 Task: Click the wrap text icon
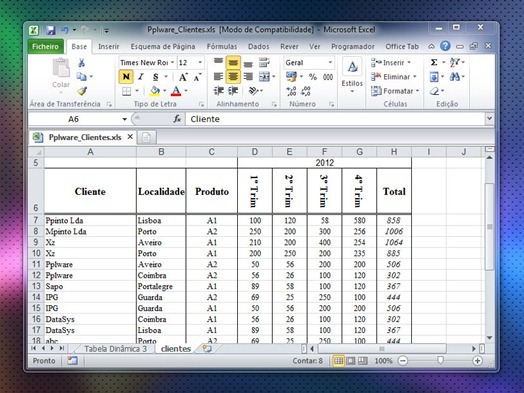(264, 62)
